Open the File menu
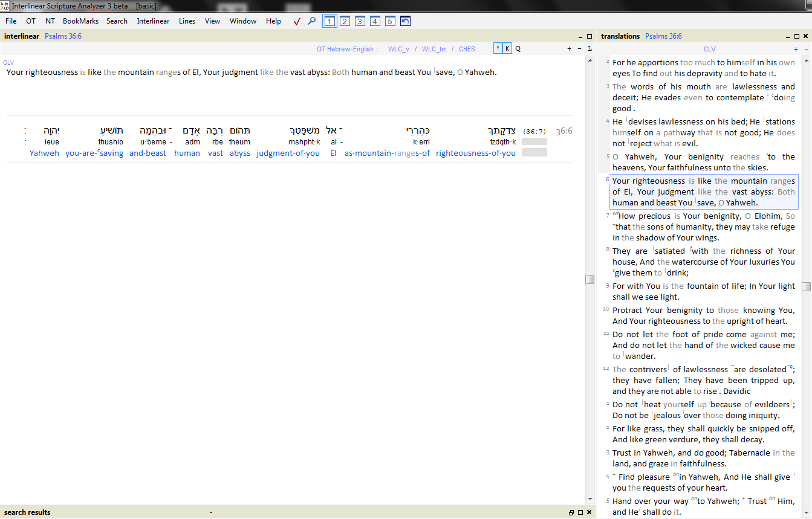 pos(11,21)
